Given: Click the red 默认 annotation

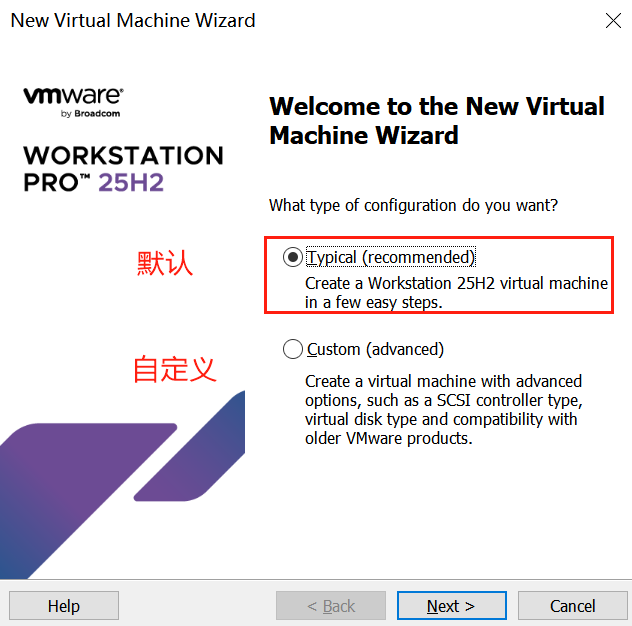Looking at the screenshot, I should click(165, 263).
